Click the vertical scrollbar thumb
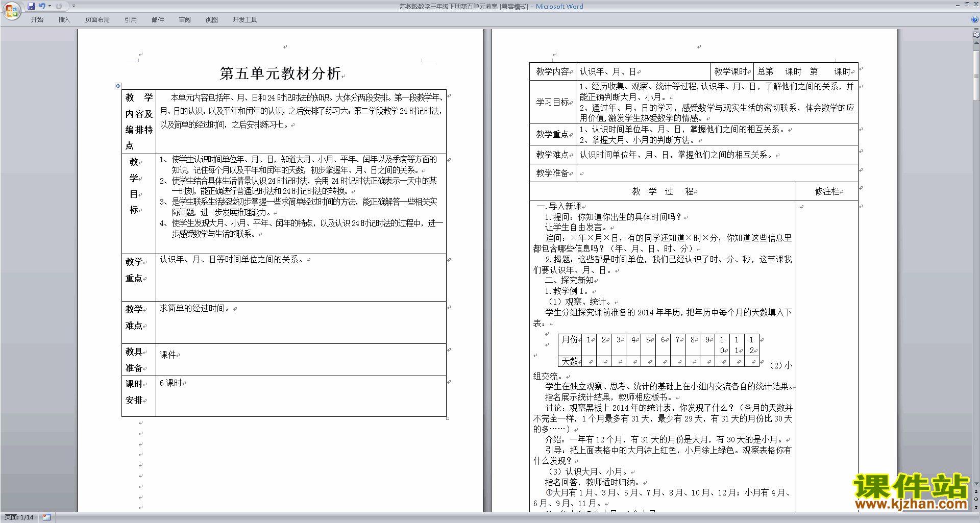 [976, 75]
